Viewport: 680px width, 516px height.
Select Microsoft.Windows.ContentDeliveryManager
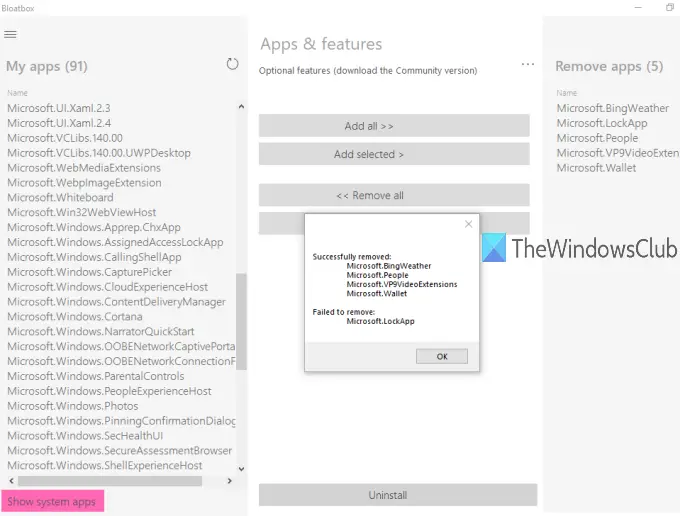tap(117, 302)
